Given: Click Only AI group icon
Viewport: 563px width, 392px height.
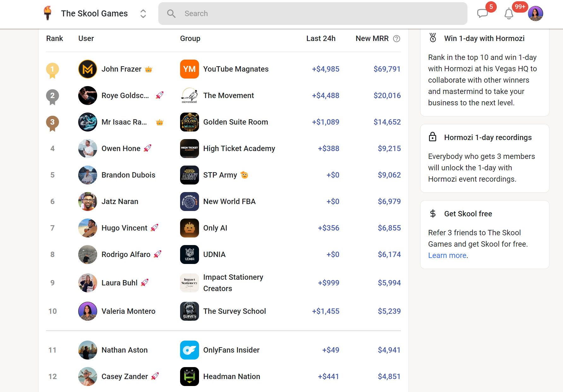Looking at the screenshot, I should (x=190, y=228).
